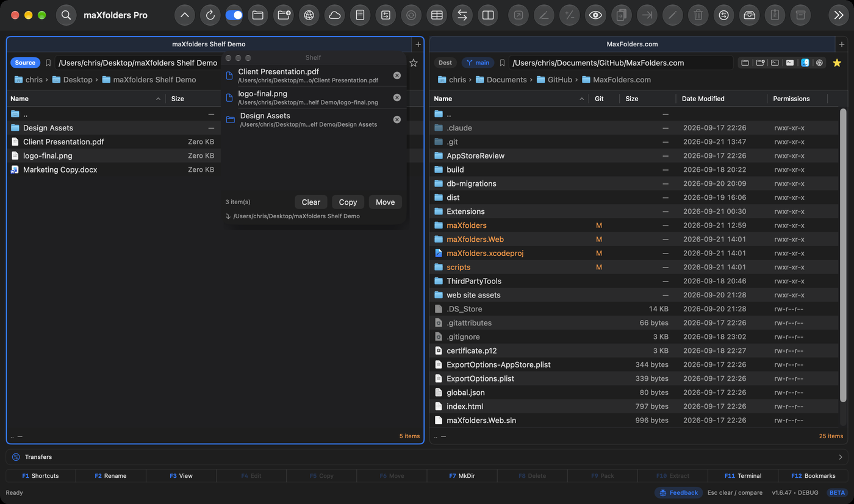The image size is (854, 504).
Task: Open the Feedback button in status bar
Action: (678, 492)
